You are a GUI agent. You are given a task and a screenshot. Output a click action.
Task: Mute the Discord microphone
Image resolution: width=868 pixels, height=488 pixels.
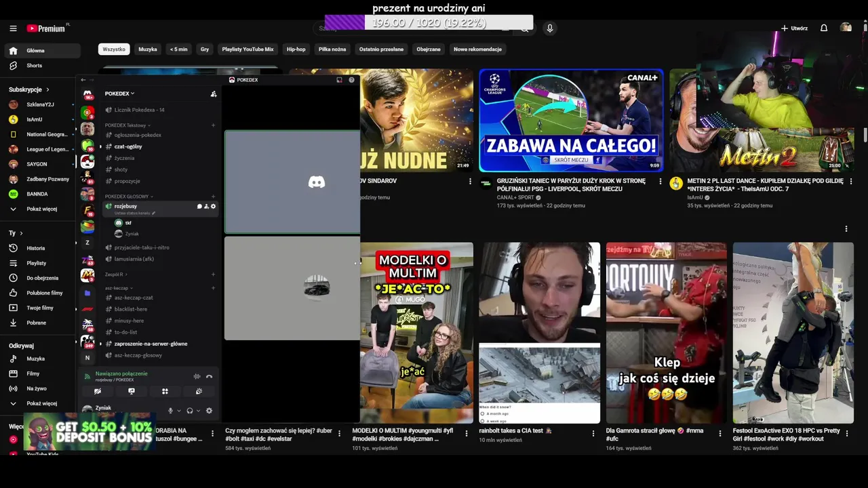[x=170, y=411]
